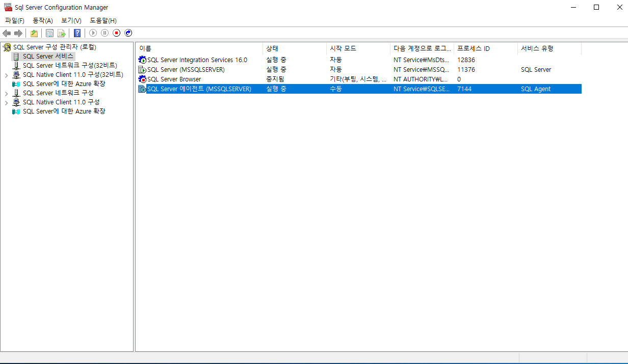The image size is (628, 364).
Task: Click the 기타(부팅, 시스템, ... start mode cell
Action: click(x=358, y=79)
